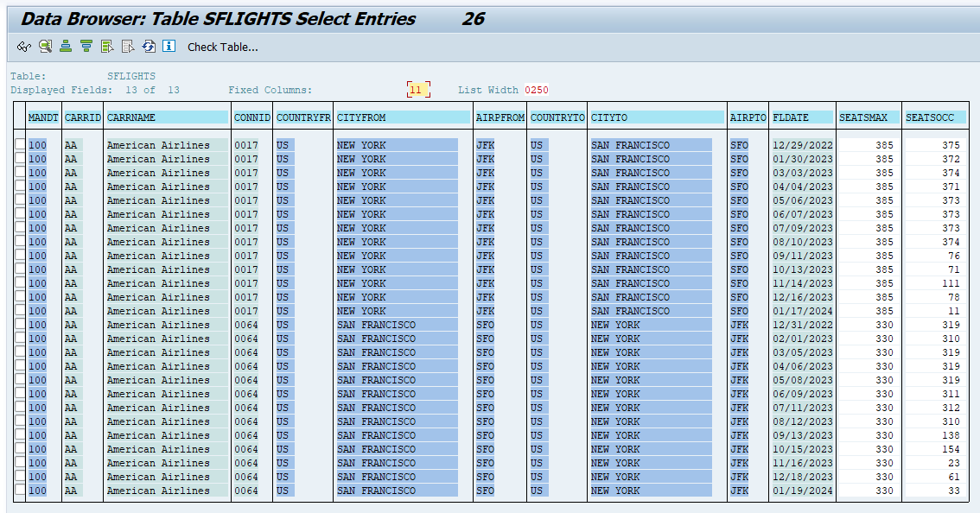Sort the list in descending order
The height and width of the screenshot is (513, 980).
tap(86, 47)
